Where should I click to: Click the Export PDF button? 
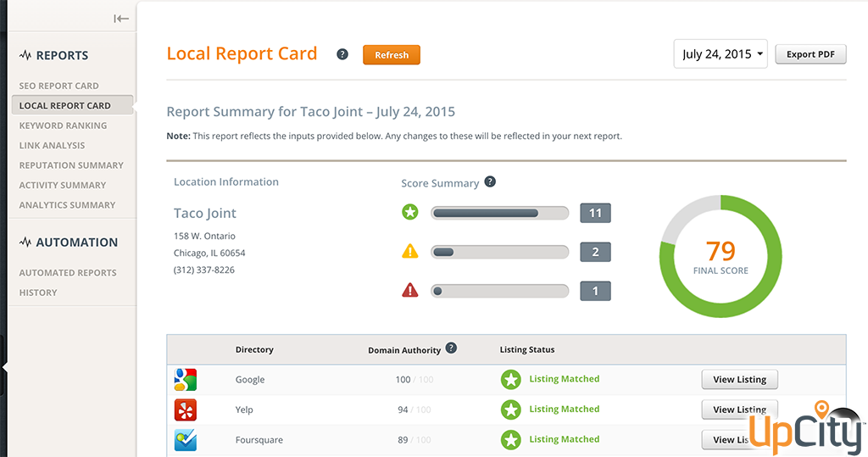point(810,54)
